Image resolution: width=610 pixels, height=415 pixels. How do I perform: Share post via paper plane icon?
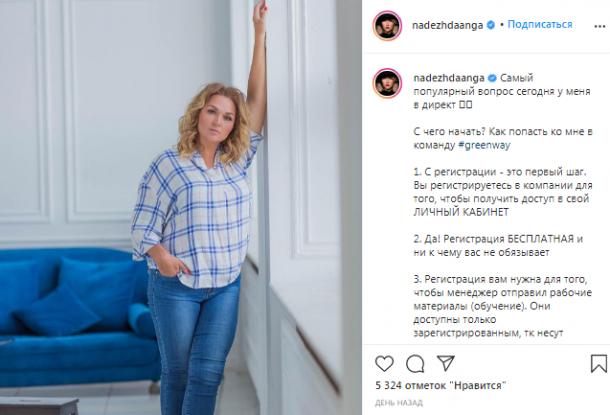click(445, 363)
